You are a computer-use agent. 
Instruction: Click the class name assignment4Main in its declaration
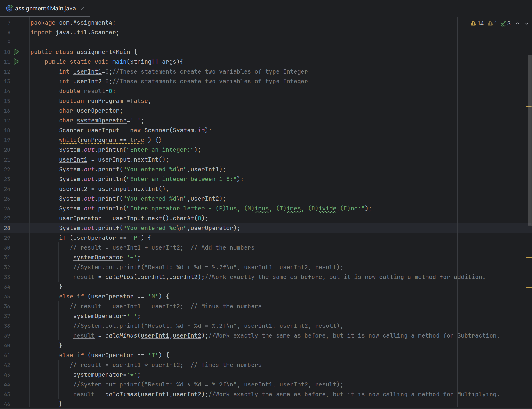click(103, 52)
